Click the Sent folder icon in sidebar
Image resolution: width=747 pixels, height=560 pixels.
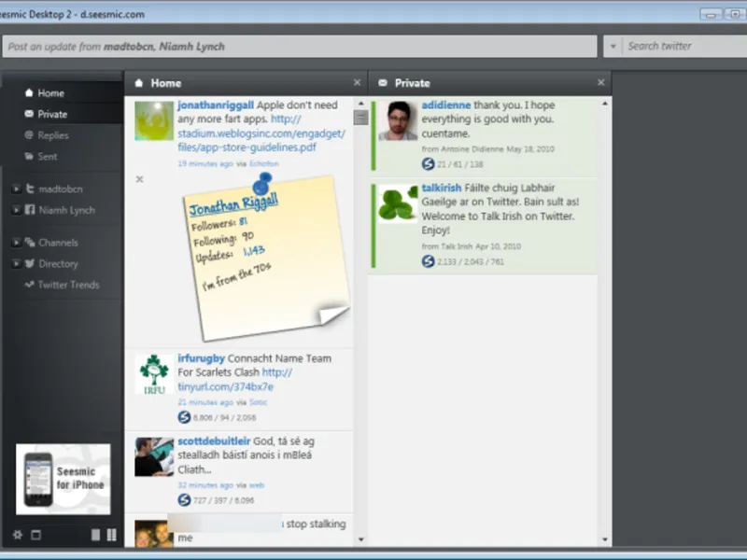tap(29, 156)
